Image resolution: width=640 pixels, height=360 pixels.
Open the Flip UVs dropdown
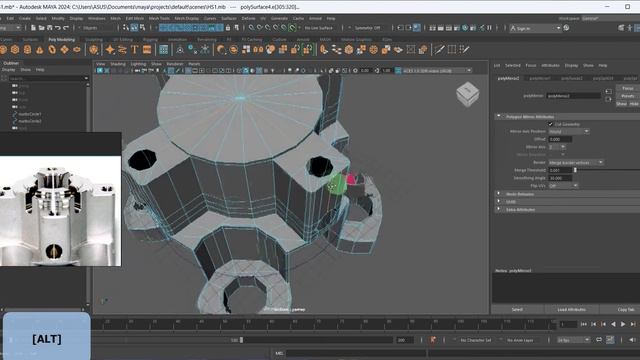point(563,186)
